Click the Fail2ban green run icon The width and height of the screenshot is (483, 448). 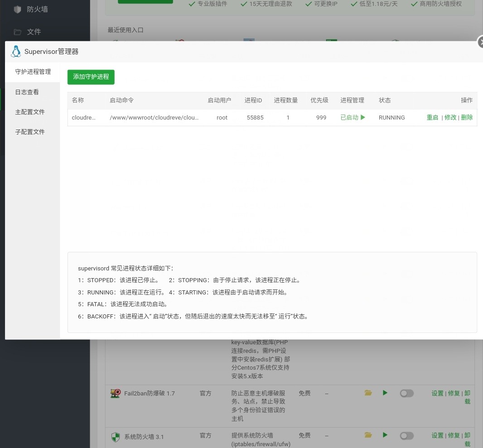point(385,393)
